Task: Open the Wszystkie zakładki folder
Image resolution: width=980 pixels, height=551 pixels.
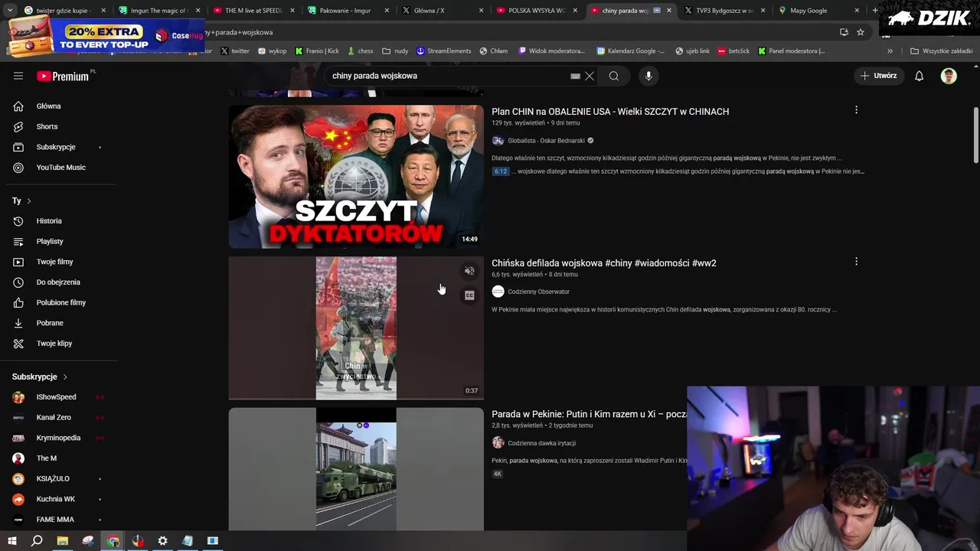Action: (x=941, y=51)
